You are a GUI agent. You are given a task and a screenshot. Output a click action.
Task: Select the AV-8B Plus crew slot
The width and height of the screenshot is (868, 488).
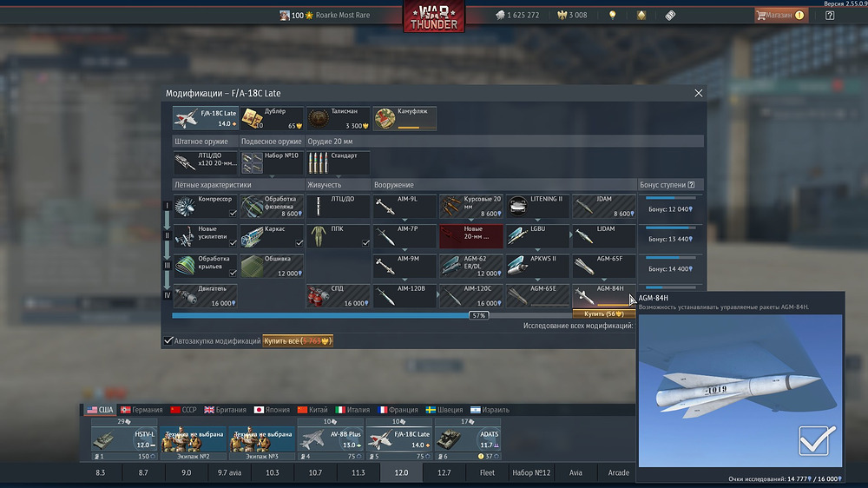331,439
